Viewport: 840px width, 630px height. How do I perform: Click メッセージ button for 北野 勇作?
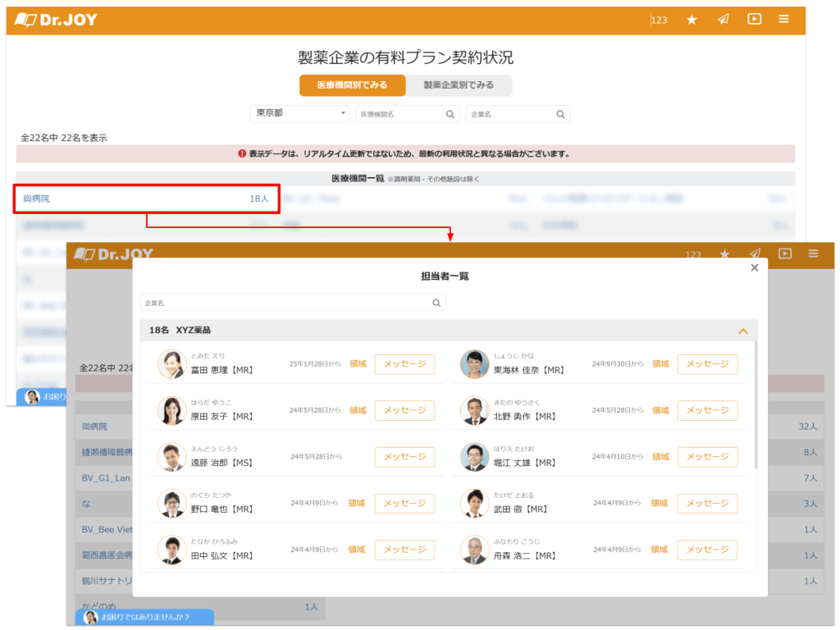click(x=707, y=410)
